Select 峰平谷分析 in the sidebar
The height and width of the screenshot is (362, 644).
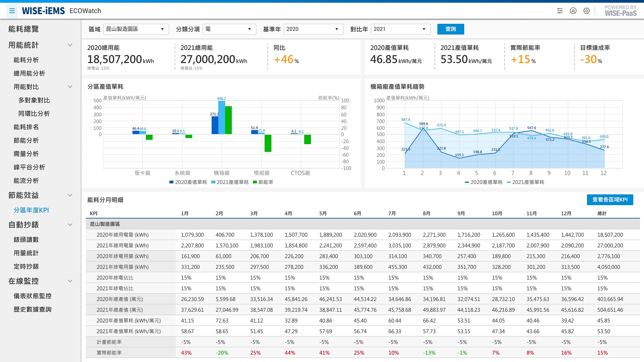tap(29, 167)
